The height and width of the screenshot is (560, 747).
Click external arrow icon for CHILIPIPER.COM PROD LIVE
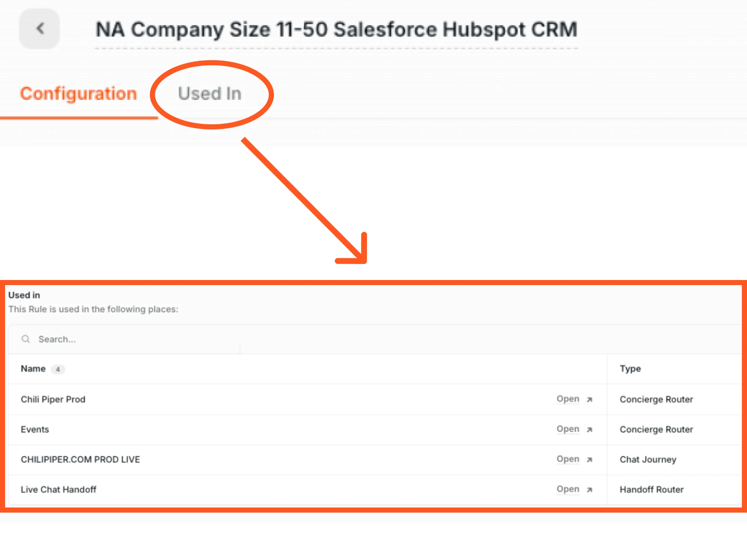[589, 460]
